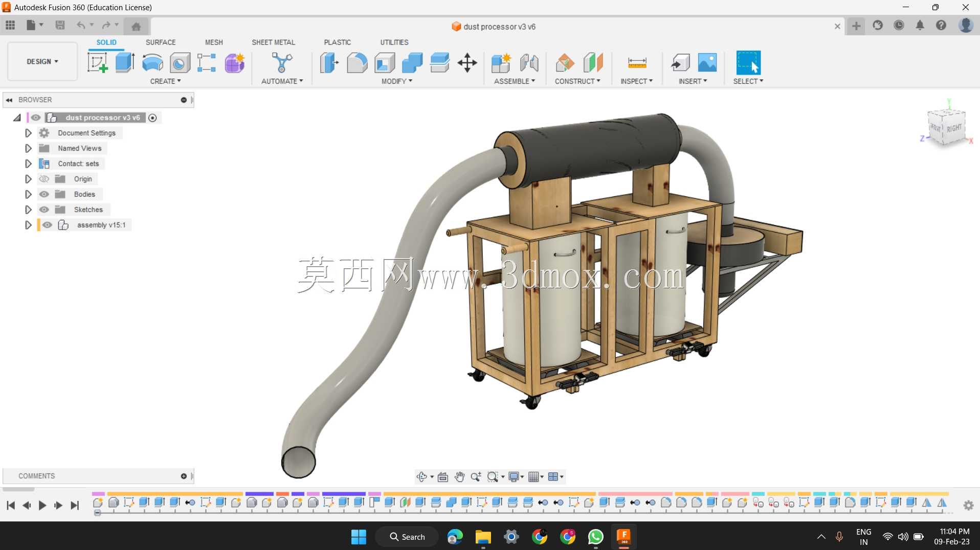Open the DESIGN workspace dropdown
This screenshot has width=980, height=550.
(x=42, y=61)
